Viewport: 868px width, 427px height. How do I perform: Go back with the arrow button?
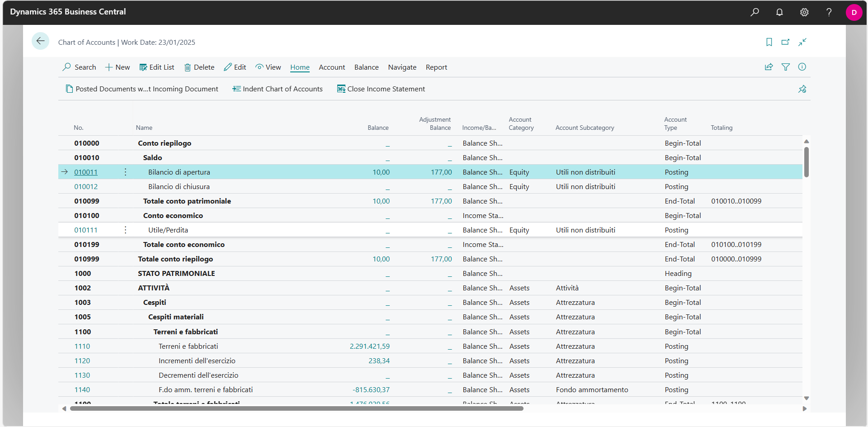40,41
